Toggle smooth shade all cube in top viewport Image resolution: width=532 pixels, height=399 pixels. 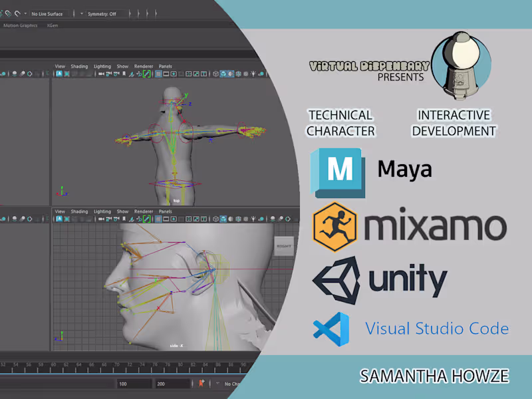coord(223,74)
